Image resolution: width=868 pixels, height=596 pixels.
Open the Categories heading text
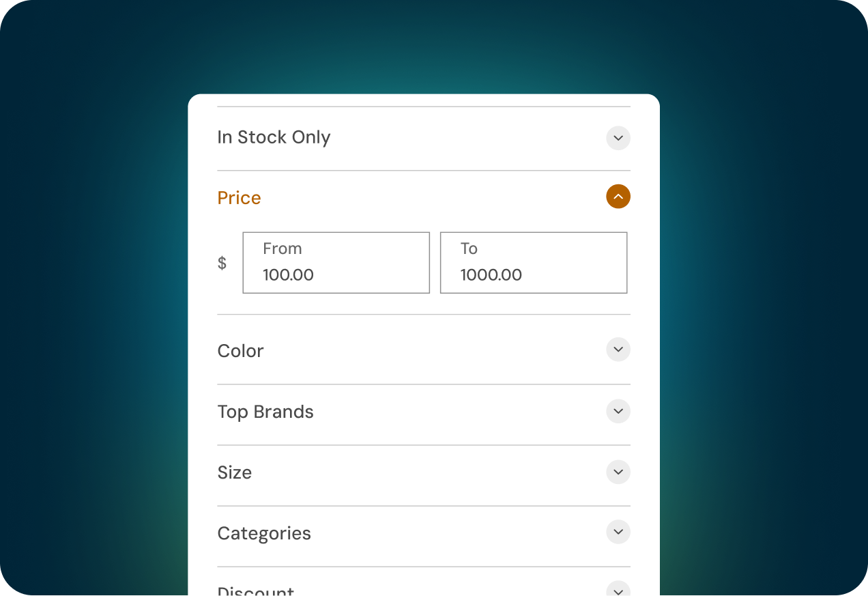tap(264, 533)
